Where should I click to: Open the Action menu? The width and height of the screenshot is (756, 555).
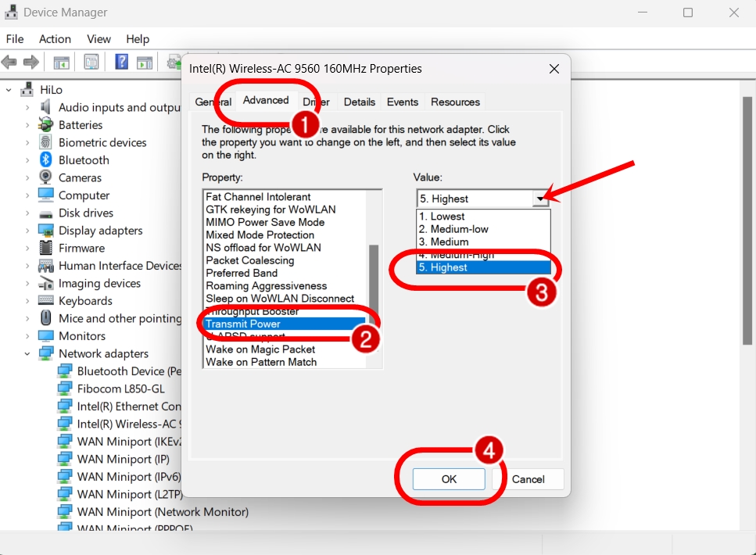[55, 38]
